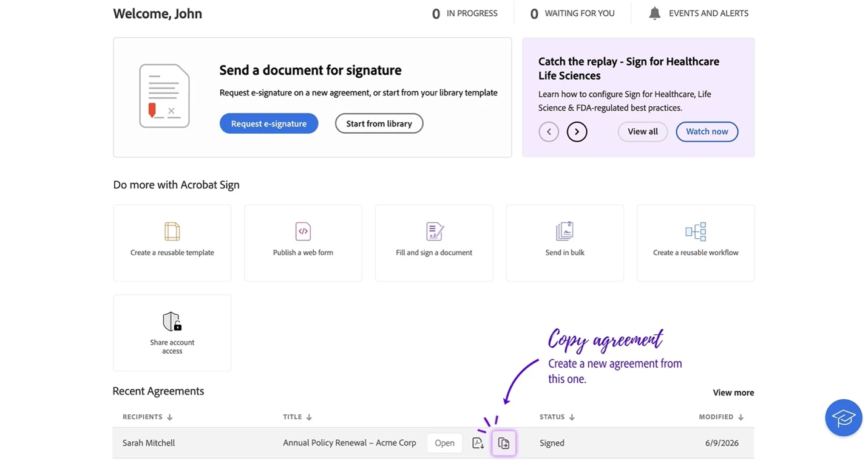Select the Create a reusable template tile

[x=172, y=243]
